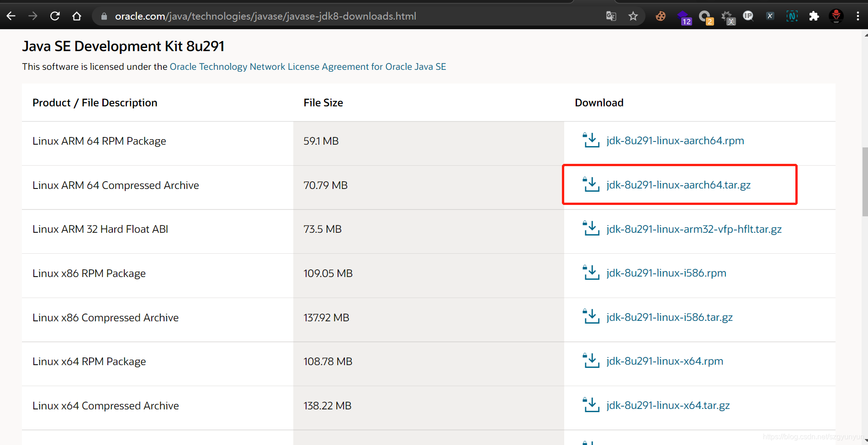Click download icon for x64.rpm row
Screen dimensions: 868x445
[591, 361]
